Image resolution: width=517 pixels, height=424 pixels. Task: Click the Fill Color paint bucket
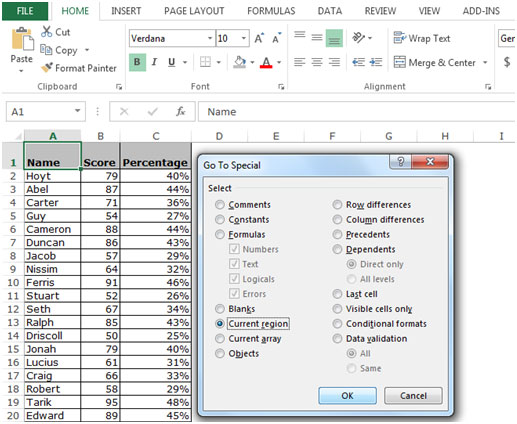pyautogui.click(x=240, y=62)
